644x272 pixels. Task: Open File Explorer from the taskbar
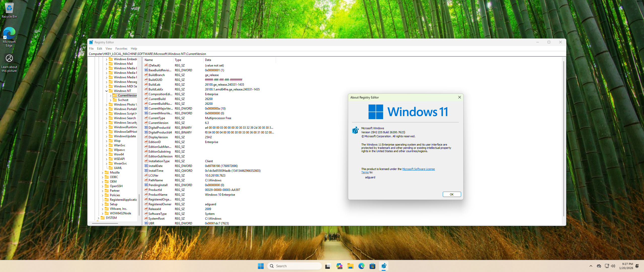coord(350,266)
